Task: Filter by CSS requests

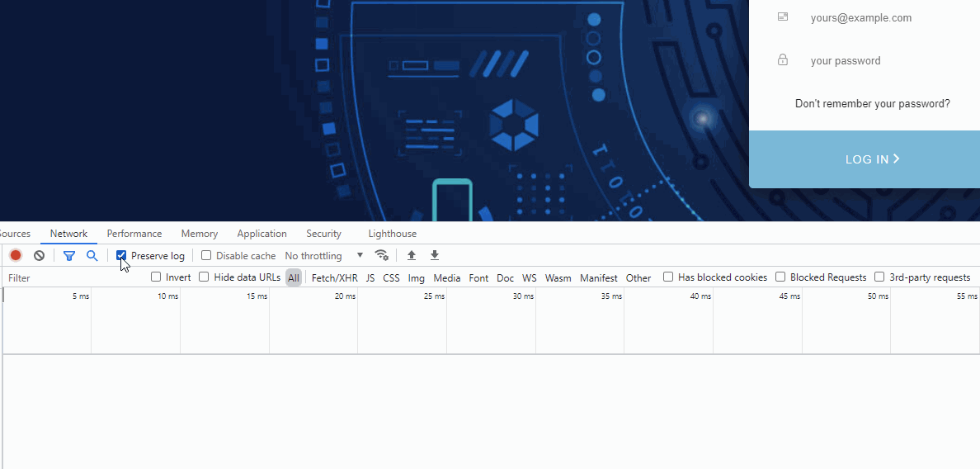Action: [x=391, y=277]
